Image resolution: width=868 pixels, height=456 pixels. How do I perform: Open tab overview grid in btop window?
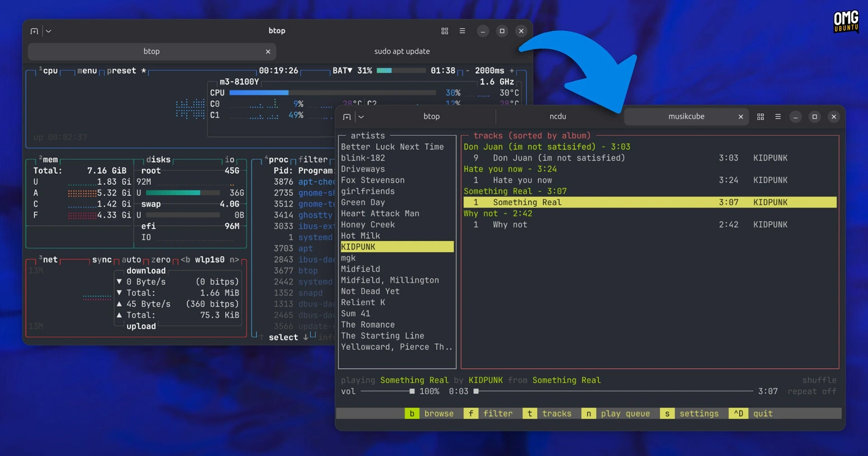[x=444, y=31]
